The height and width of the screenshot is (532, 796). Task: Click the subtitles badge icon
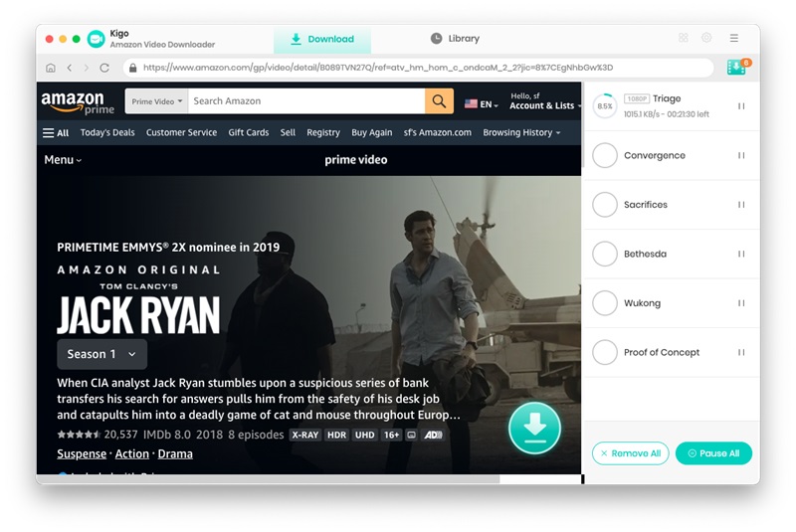pyautogui.click(x=412, y=436)
